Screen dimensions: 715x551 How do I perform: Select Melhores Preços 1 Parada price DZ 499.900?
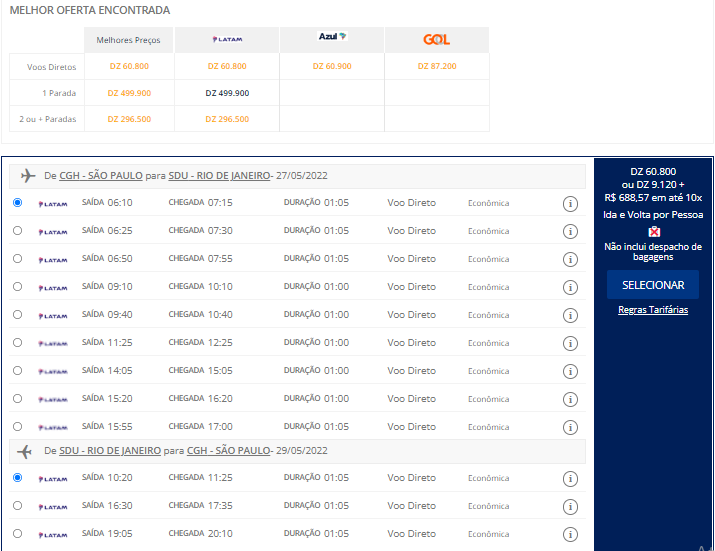(129, 93)
